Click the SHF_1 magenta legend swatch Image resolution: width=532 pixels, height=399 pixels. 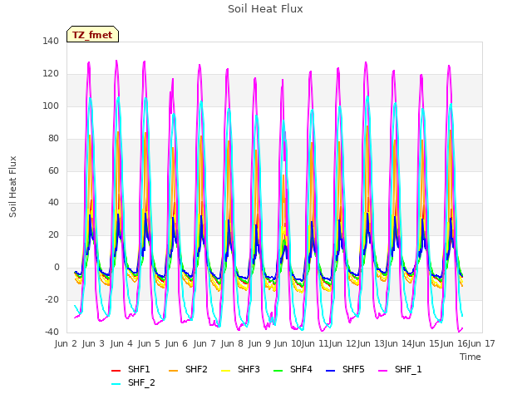[x=382, y=371]
